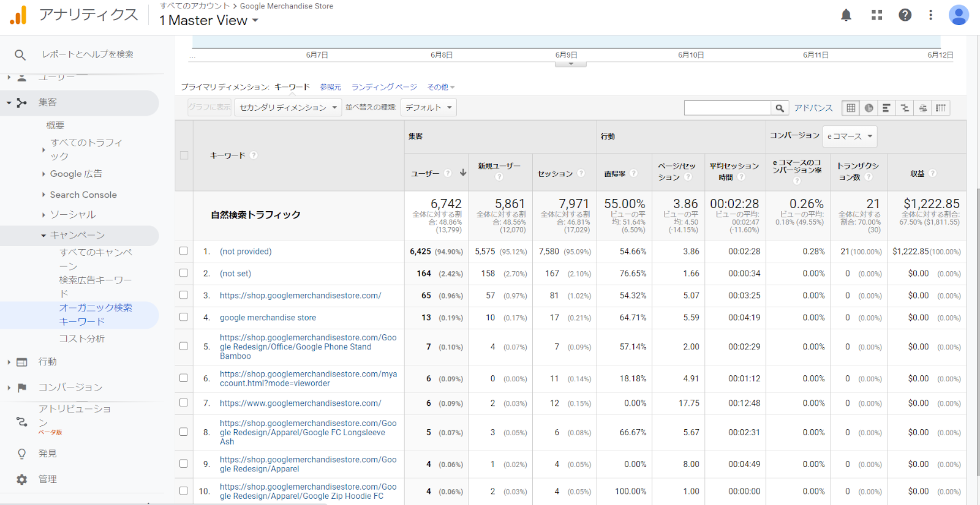Click the 集客 acquisition sidebar icon
The width and height of the screenshot is (980, 505).
pyautogui.click(x=22, y=103)
